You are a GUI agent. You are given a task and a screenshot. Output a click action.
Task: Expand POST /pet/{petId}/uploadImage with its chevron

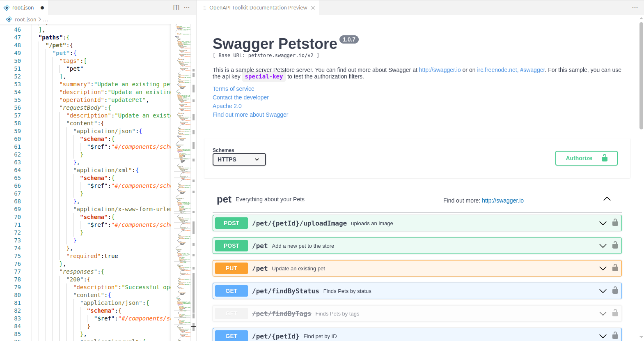point(603,223)
